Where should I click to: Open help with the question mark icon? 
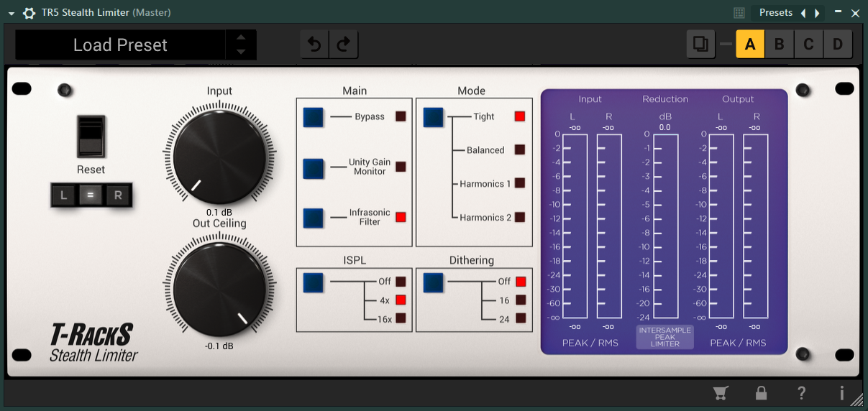coord(802,393)
